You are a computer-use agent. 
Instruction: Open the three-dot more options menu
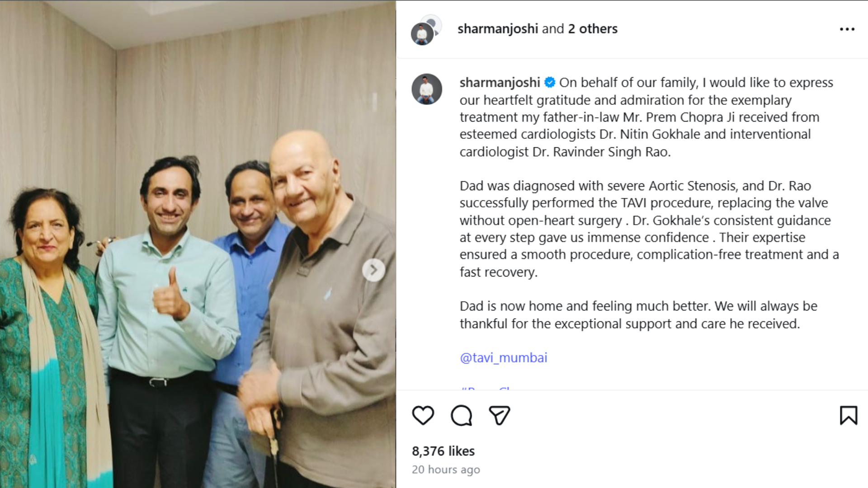[x=847, y=29]
